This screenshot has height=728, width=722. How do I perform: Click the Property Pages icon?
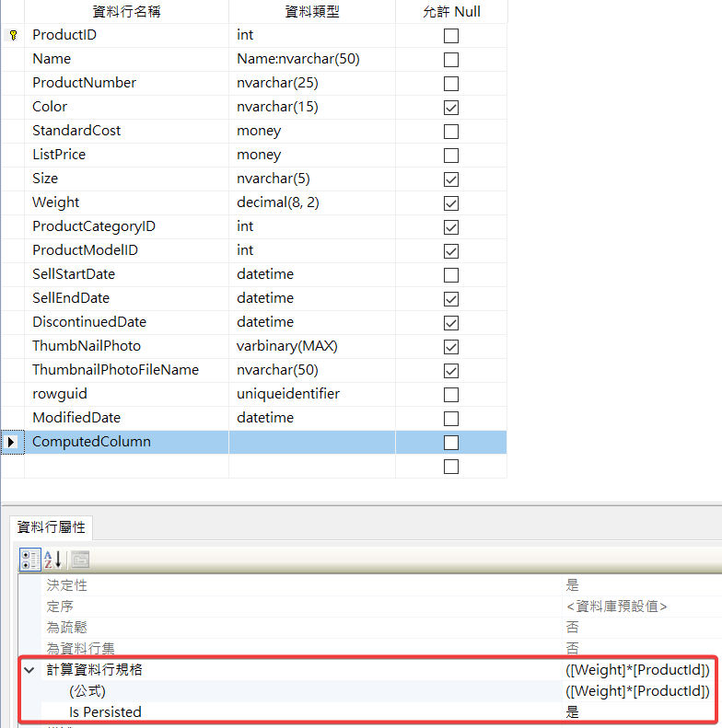[x=80, y=559]
